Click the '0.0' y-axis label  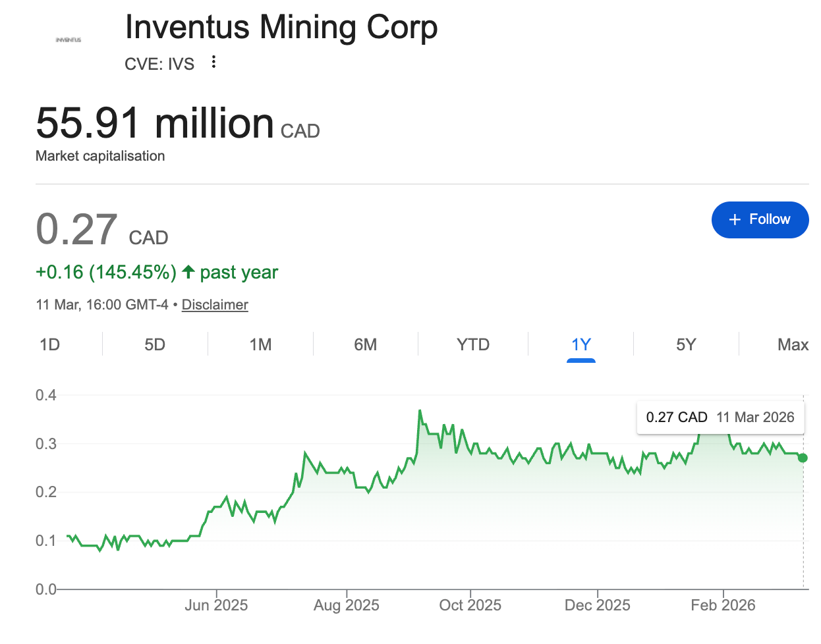pos(46,589)
